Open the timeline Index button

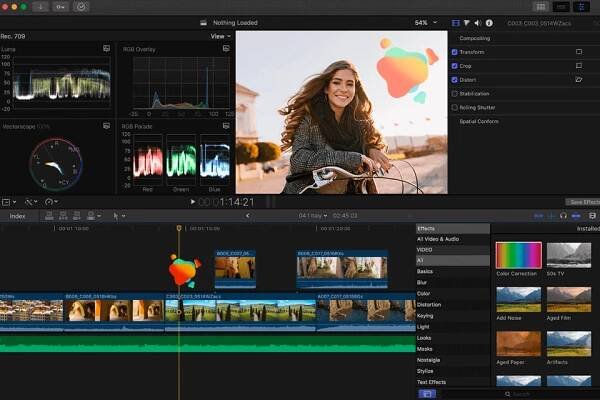coord(17,216)
